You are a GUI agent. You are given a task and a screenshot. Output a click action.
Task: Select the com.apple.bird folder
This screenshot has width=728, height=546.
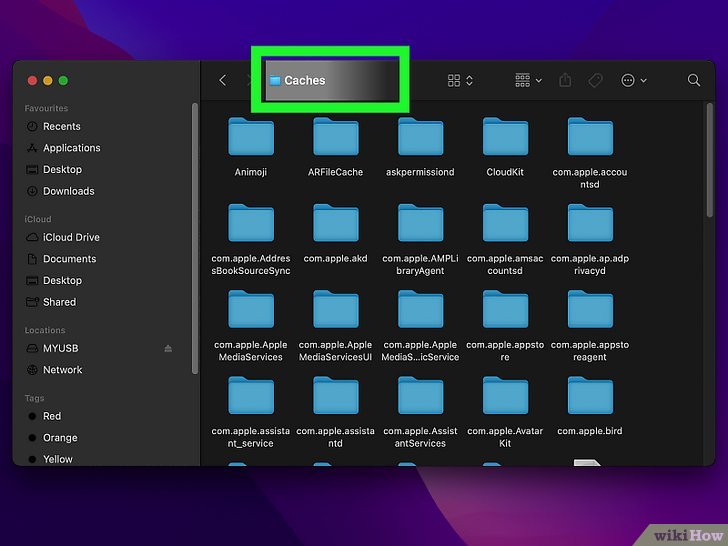[x=590, y=406]
